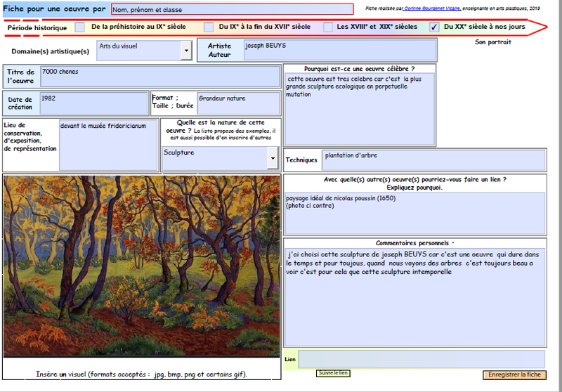The image size is (562, 392).
Task: Click the Lieu de conservation text field
Action: pyautogui.click(x=108, y=144)
